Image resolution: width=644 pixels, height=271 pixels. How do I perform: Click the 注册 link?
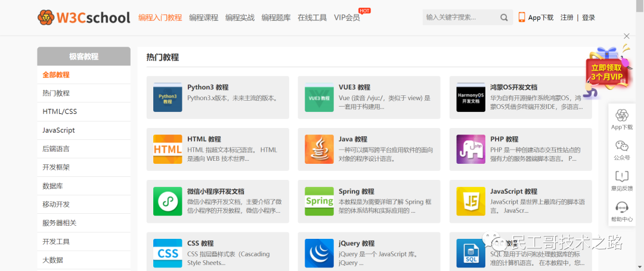[567, 18]
